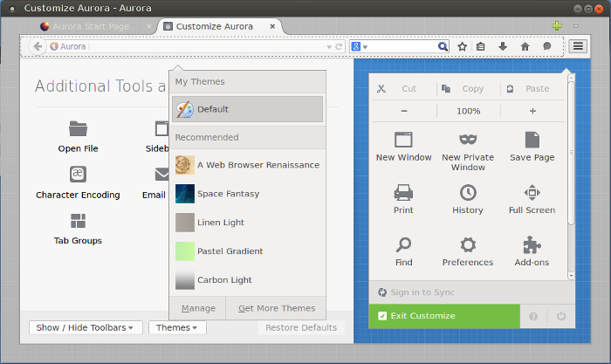Select the Open File tool icon
Image resolution: width=611 pixels, height=364 pixels.
coord(78,128)
